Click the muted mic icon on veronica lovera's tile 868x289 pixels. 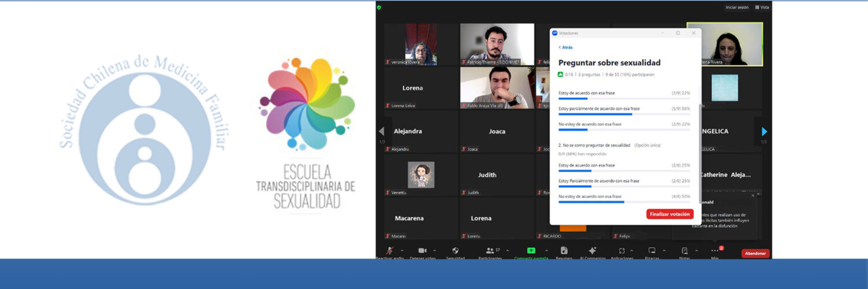click(x=388, y=62)
